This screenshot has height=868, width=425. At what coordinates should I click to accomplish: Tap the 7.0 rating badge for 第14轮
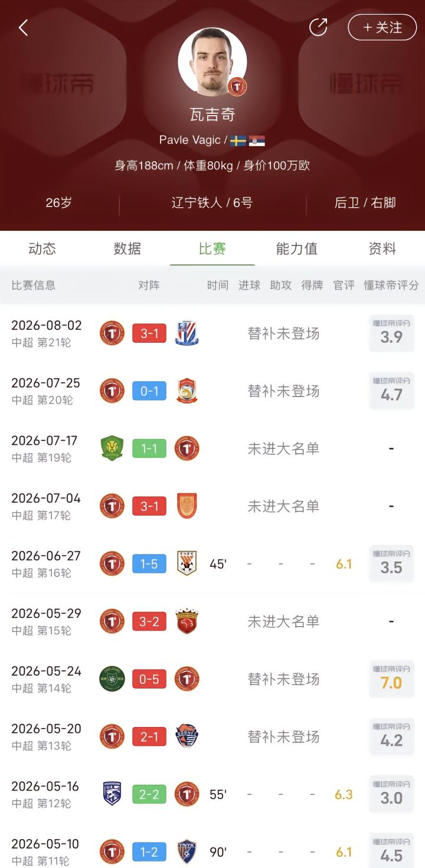[x=391, y=679]
